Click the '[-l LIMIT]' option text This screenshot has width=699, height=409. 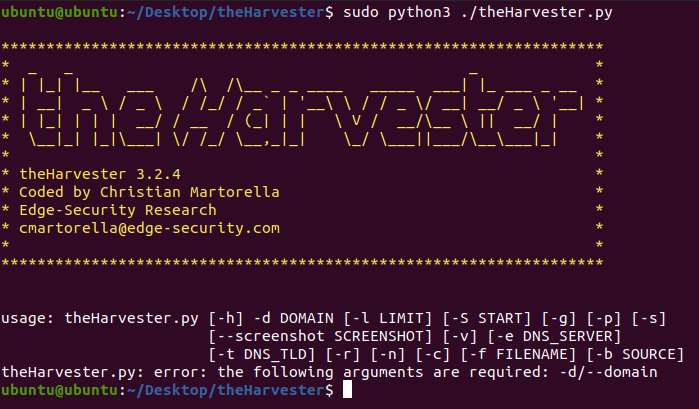coord(388,318)
